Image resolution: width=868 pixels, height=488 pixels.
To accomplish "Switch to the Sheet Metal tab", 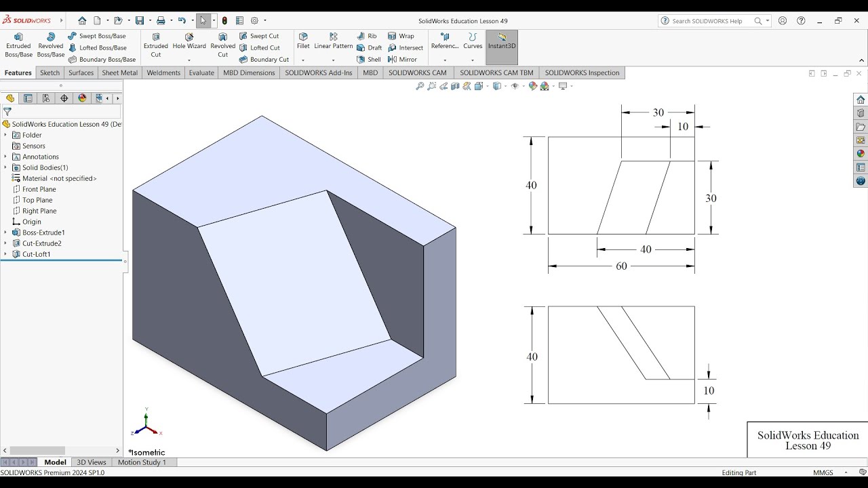I will (120, 73).
